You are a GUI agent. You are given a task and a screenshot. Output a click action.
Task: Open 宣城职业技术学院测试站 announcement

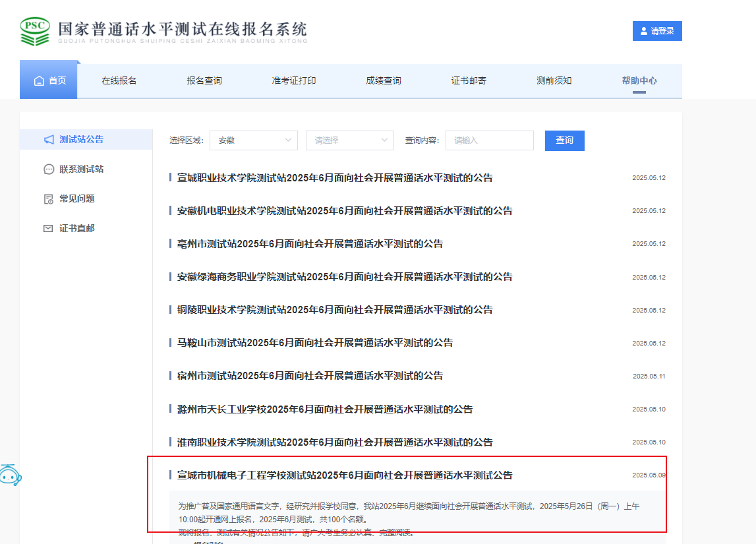[x=335, y=178]
